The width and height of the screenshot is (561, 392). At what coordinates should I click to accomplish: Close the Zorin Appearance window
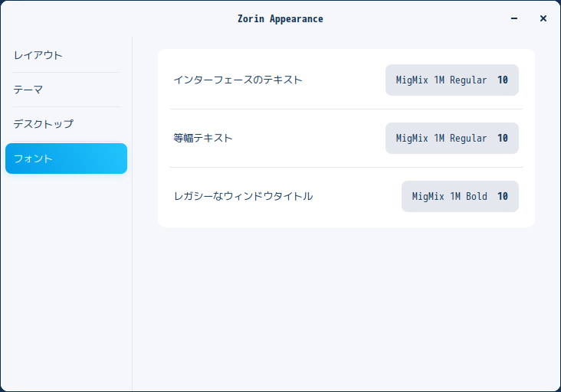(x=543, y=18)
